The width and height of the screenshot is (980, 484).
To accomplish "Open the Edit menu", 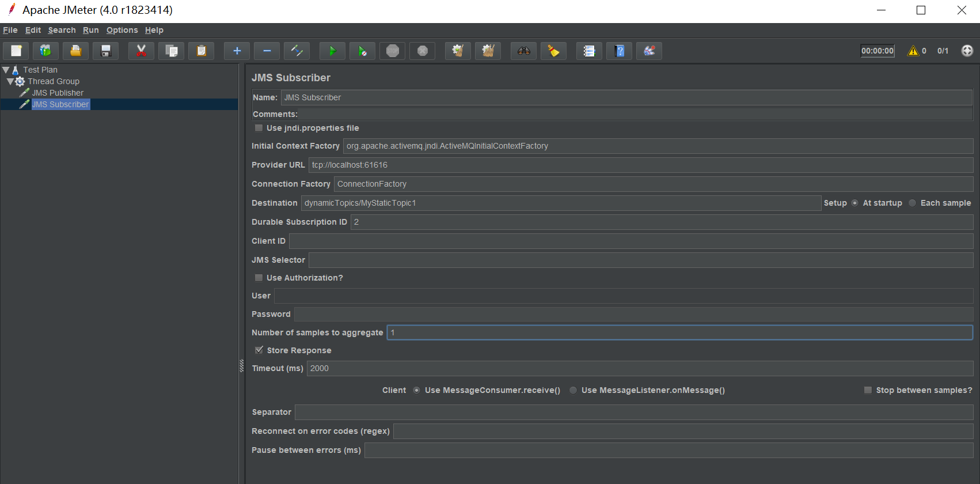I will click(33, 30).
